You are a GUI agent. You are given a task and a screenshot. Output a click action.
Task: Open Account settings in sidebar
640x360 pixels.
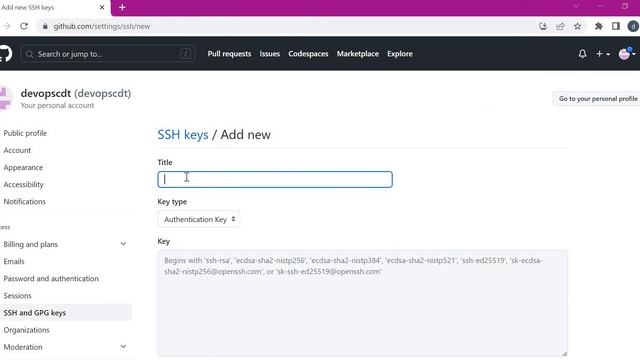(x=17, y=150)
